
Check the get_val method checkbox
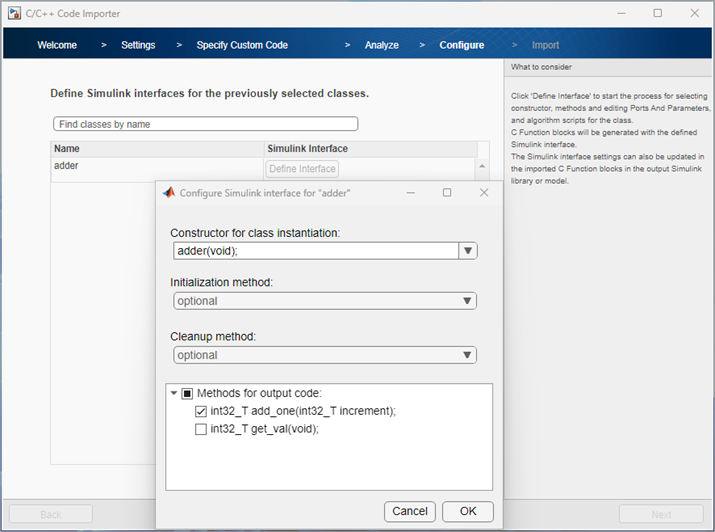[x=202, y=429]
